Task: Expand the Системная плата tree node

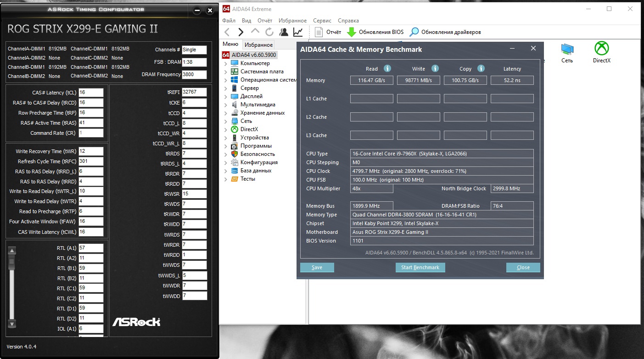Action: 226,72
